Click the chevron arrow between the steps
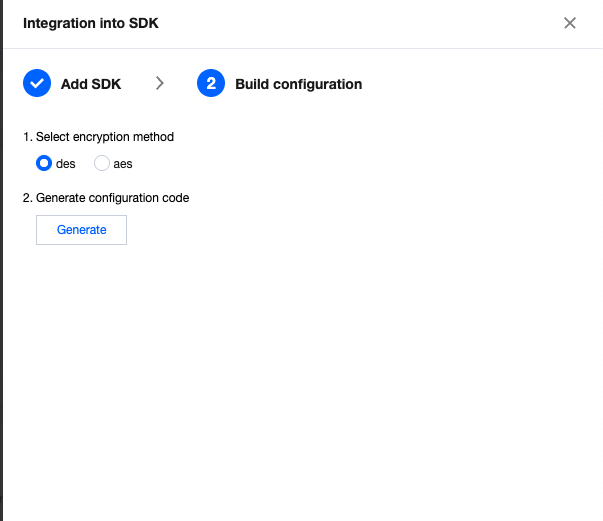 (160, 84)
